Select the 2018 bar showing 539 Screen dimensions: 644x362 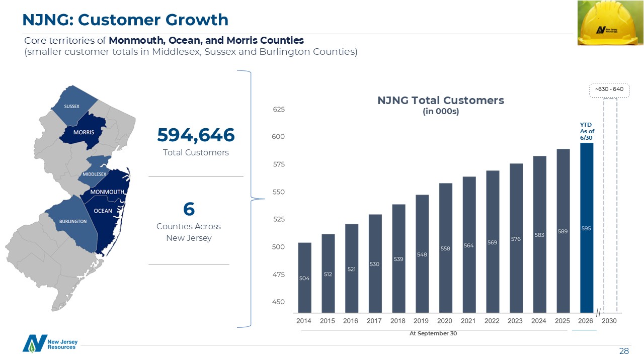pyautogui.click(x=398, y=258)
